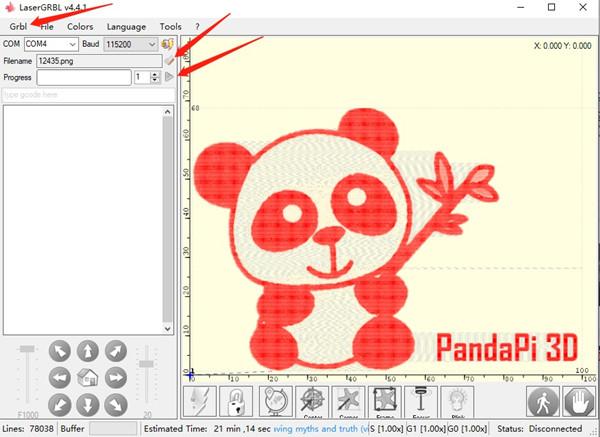Open the question mark help menu
Screen dimensions: 600x437
[197, 26]
